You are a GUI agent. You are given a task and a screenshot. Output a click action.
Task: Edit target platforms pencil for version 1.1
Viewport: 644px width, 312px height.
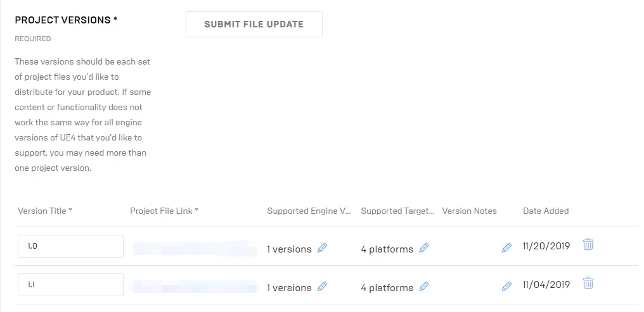coord(424,287)
